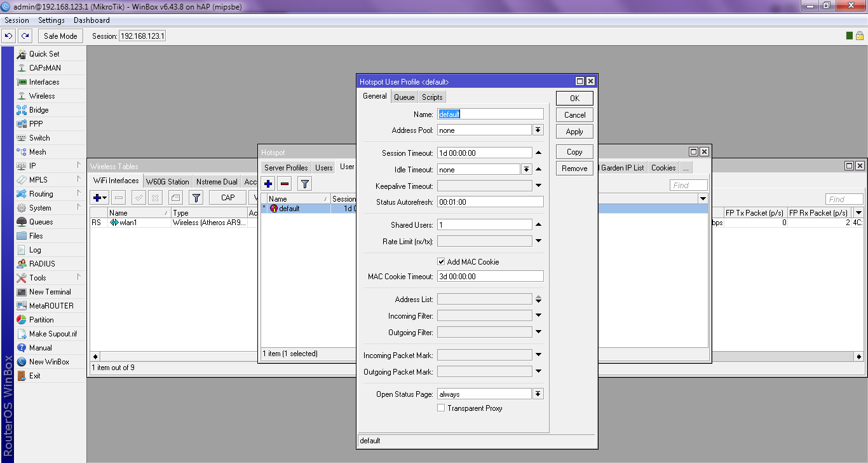
Task: Select the Cookies tab in Hotspot window
Action: pyautogui.click(x=663, y=168)
